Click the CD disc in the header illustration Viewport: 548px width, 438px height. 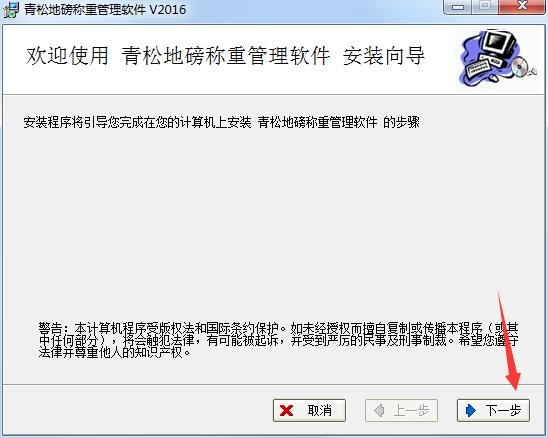(521, 66)
